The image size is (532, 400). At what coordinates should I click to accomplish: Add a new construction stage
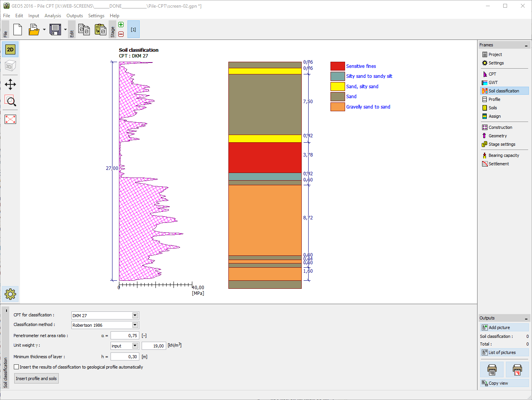point(121,25)
